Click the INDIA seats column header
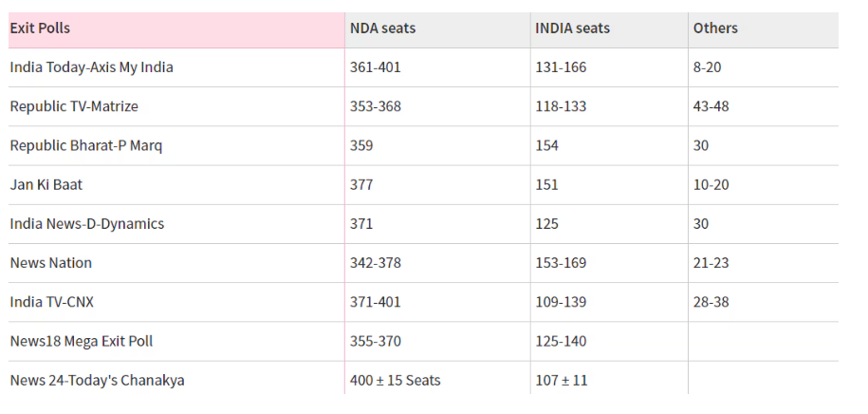 click(572, 28)
